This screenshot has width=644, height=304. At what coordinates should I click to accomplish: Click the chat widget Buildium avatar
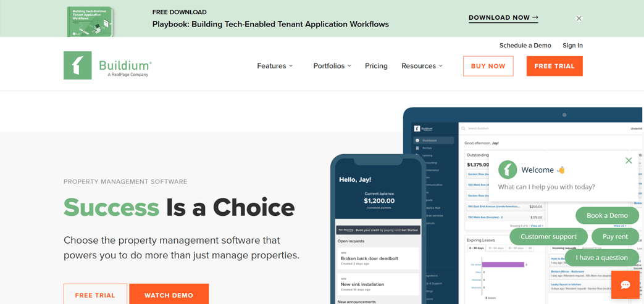[x=508, y=170]
